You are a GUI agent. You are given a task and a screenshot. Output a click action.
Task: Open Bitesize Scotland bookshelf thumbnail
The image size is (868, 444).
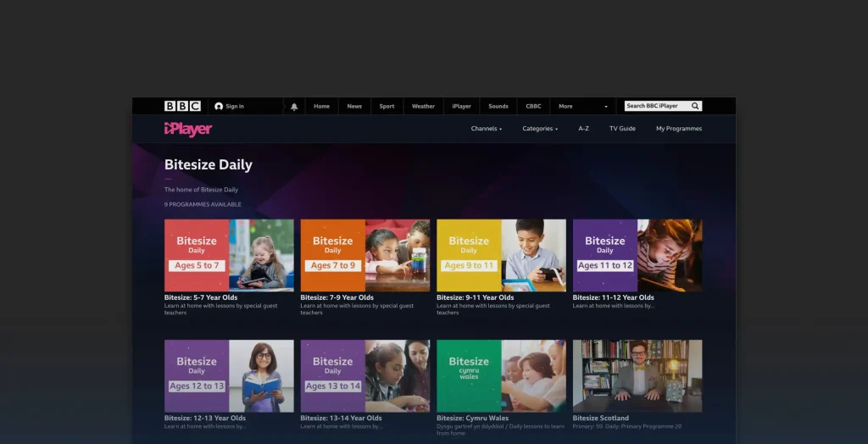pos(637,376)
